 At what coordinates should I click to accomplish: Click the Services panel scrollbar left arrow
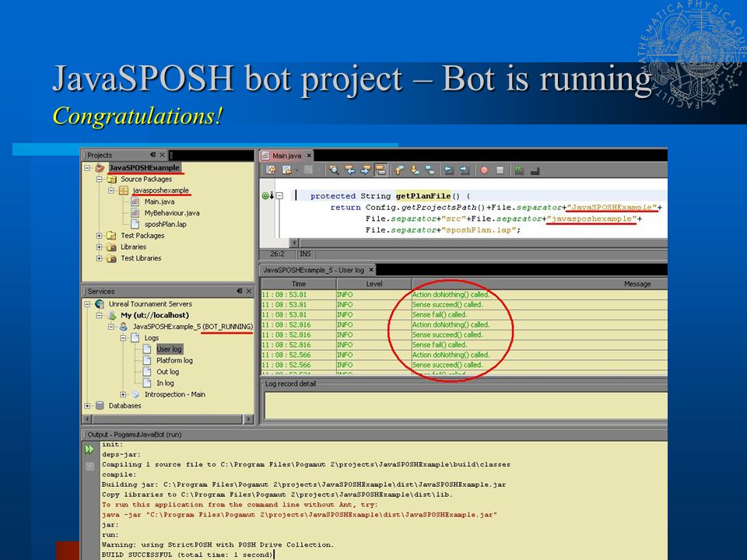pyautogui.click(x=87, y=419)
